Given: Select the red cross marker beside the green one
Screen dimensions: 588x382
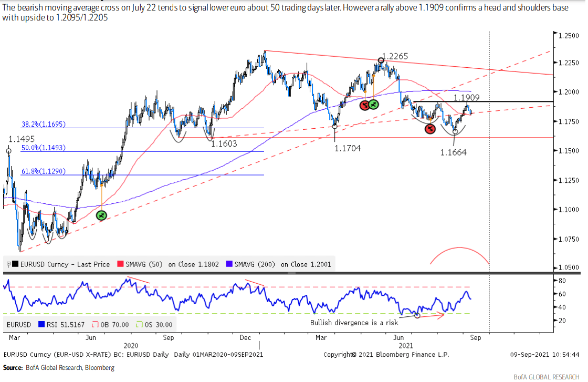Looking at the screenshot, I should [364, 106].
